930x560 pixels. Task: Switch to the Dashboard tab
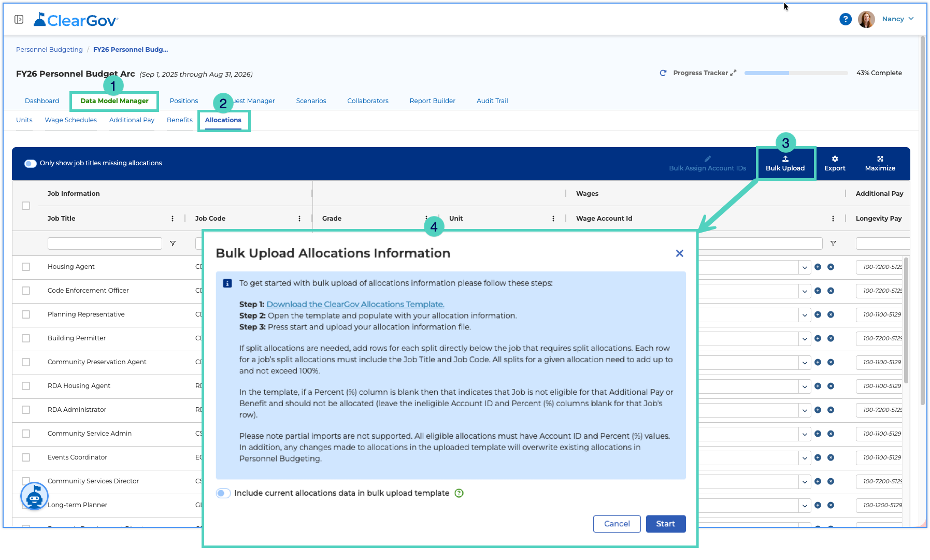(42, 101)
